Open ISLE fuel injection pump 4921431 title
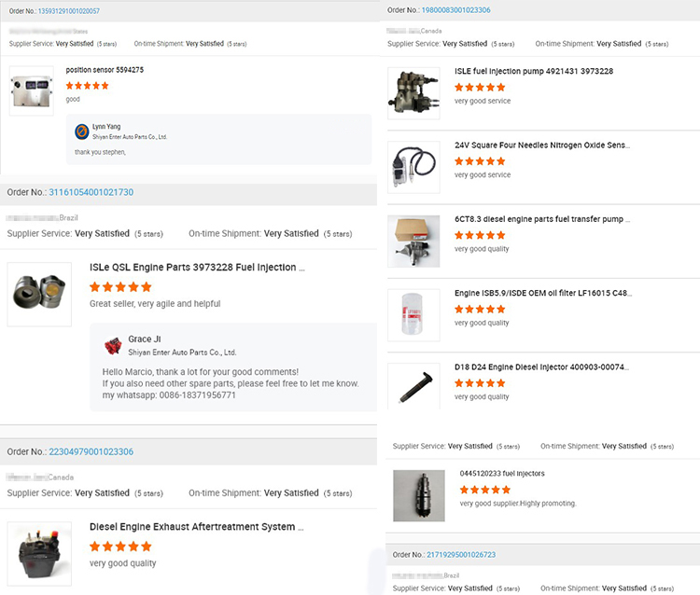 [533, 71]
